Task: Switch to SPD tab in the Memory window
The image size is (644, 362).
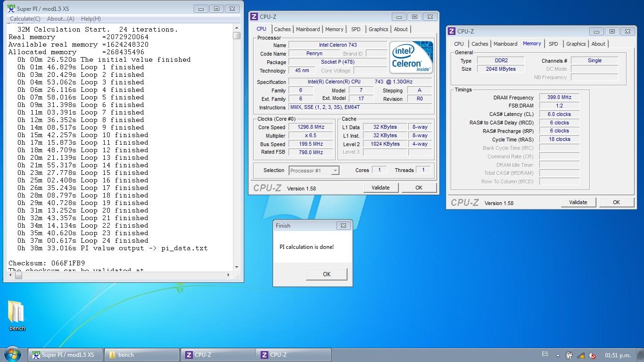Action: (553, 44)
